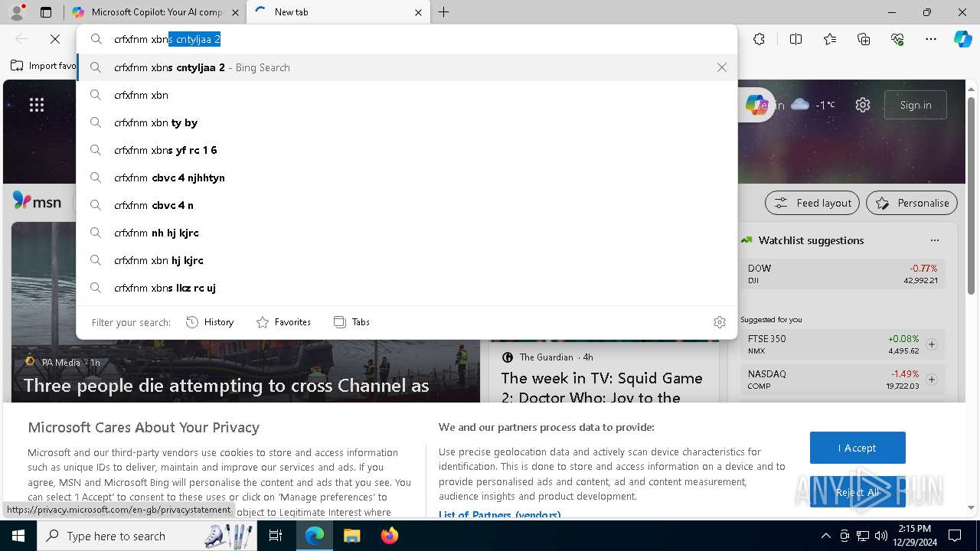Open the MSN apps grid launcher

coord(37,105)
